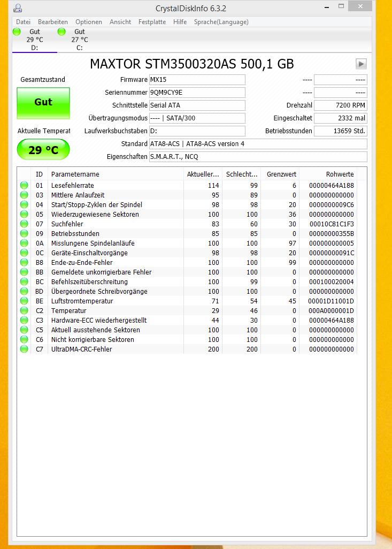Click the status dot for Luftstromtemperatur
The image size is (392, 549).
pyautogui.click(x=24, y=301)
